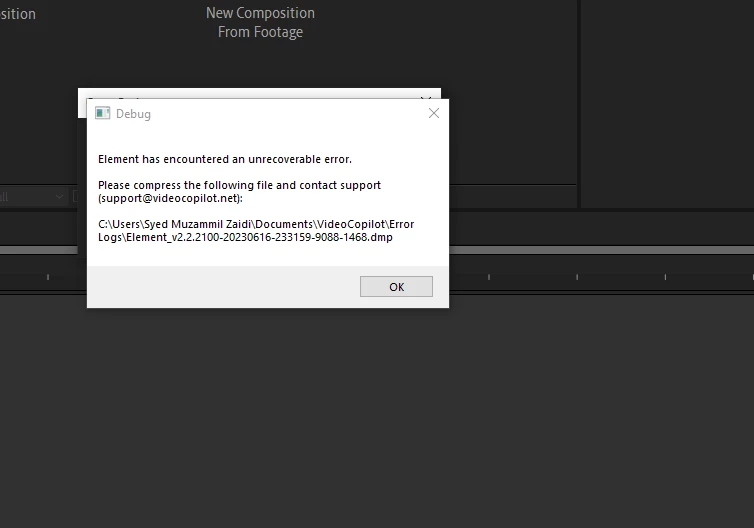Click the 'Debug' title text
The width and height of the screenshot is (754, 528).
(133, 114)
